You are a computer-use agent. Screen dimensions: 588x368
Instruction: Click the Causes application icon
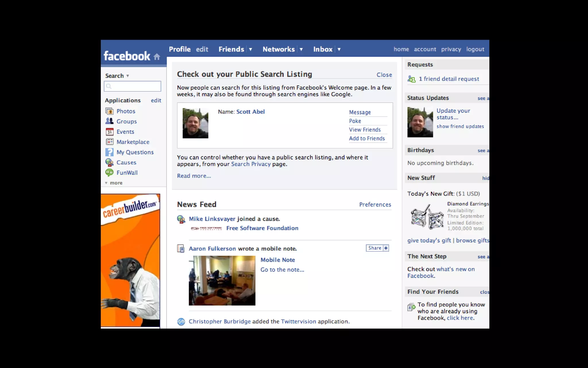[x=109, y=162]
